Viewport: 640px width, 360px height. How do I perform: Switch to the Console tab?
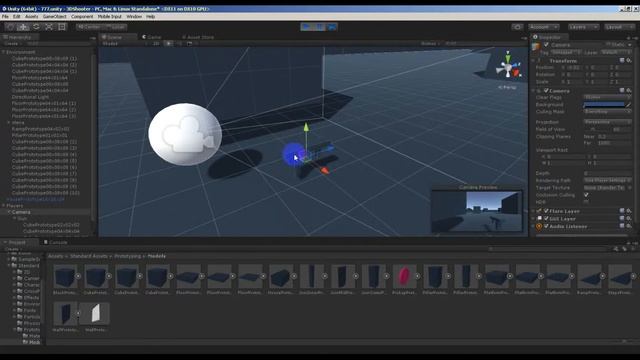[x=55, y=242]
